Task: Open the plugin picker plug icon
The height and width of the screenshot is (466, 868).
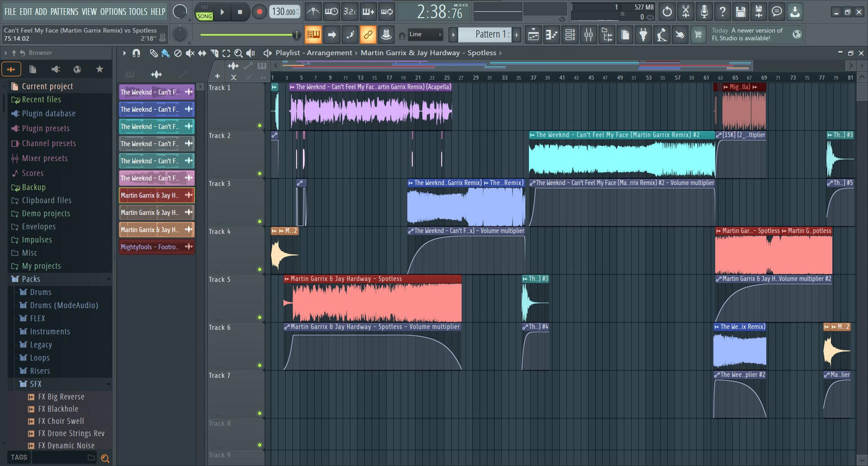Action: [643, 35]
